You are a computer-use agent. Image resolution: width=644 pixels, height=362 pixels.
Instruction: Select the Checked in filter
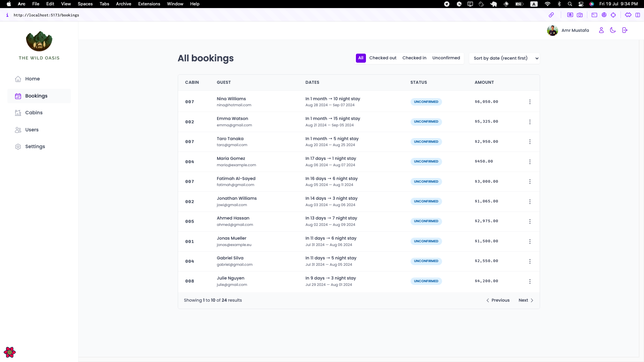point(414,58)
